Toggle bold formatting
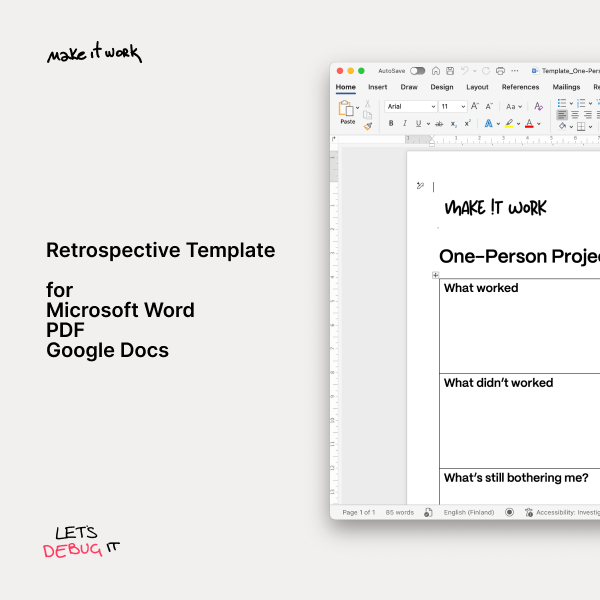This screenshot has width=600, height=600. pyautogui.click(x=391, y=123)
